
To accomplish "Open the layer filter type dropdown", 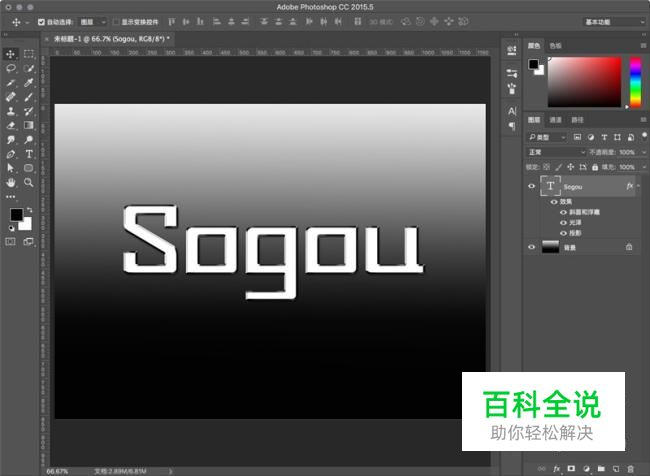I will tap(546, 137).
